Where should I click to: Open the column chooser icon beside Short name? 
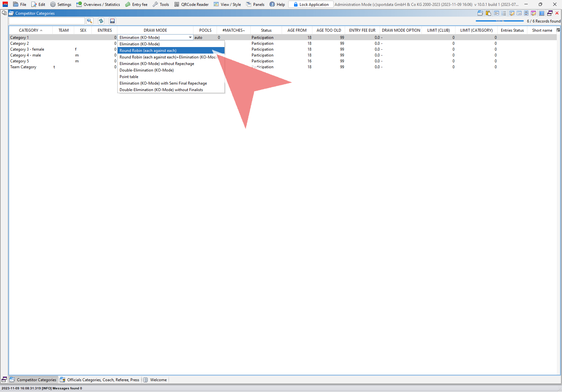[x=558, y=30]
